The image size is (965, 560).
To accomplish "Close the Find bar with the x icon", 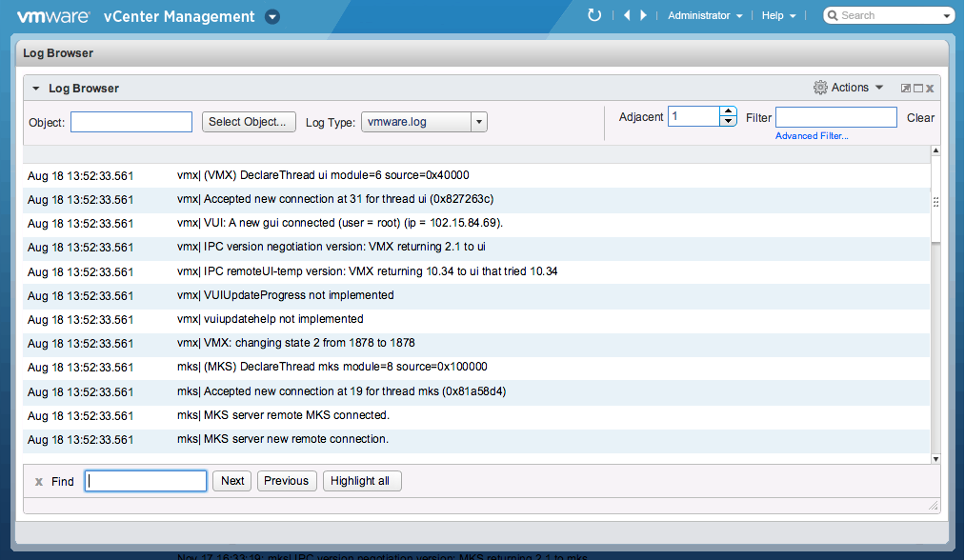I will coord(38,482).
